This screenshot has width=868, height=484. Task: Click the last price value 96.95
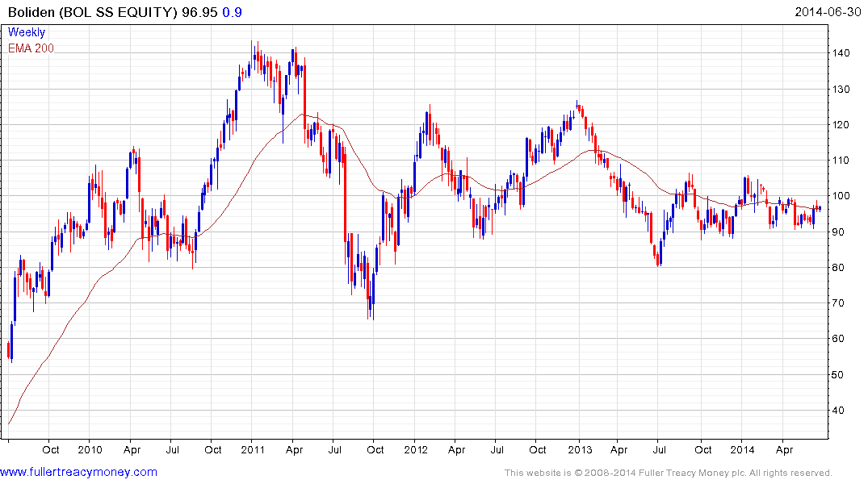coord(199,12)
